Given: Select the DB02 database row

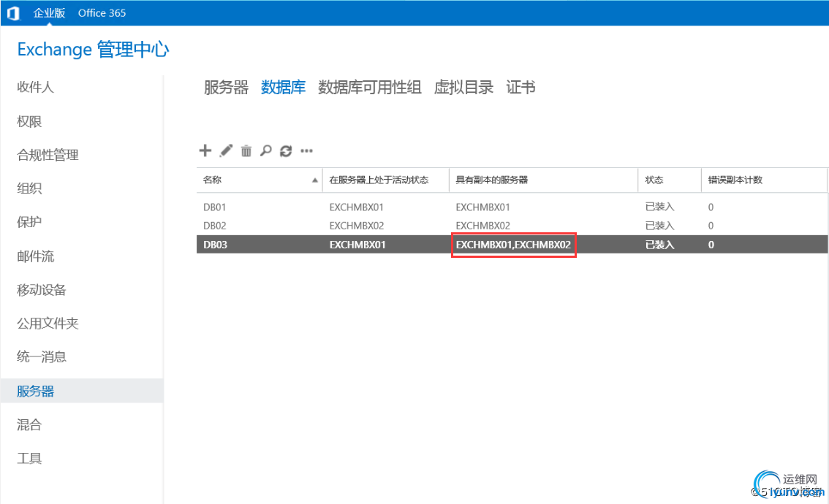Looking at the screenshot, I should click(511, 226).
